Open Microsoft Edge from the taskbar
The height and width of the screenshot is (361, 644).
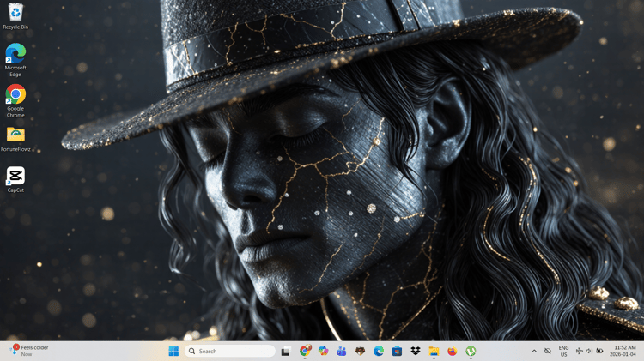coord(379,352)
